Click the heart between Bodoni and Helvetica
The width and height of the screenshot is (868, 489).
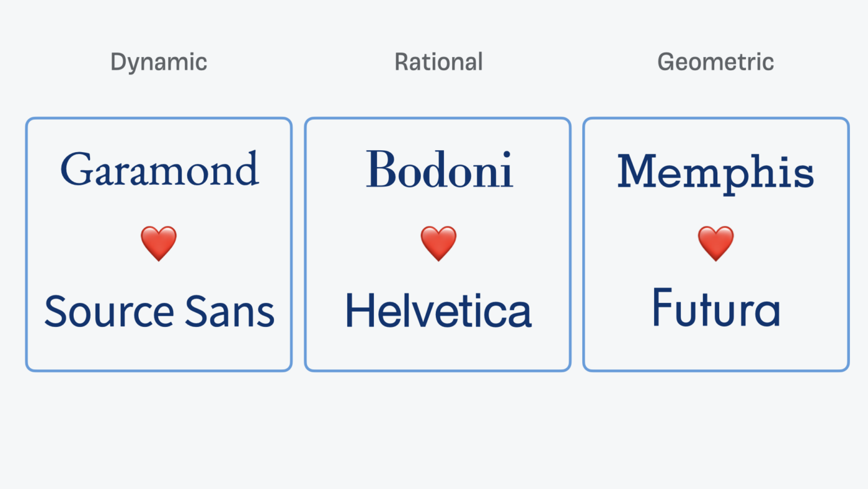438,243
